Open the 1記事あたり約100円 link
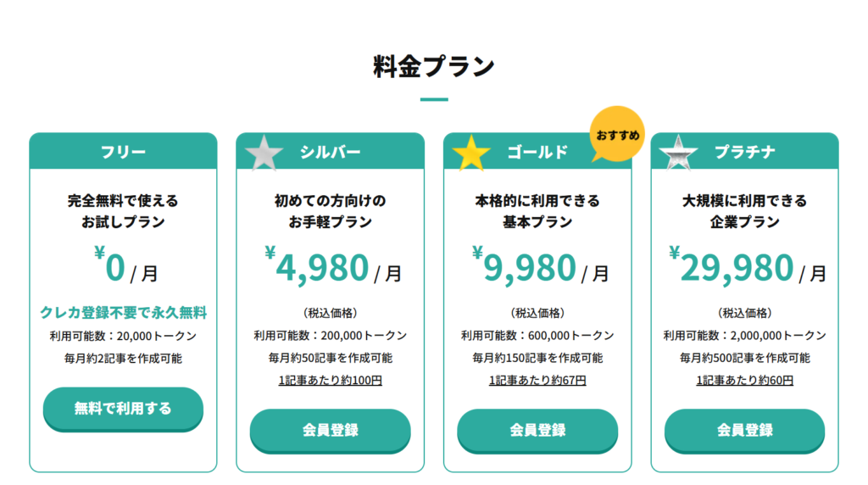The image size is (868, 485). (x=331, y=381)
